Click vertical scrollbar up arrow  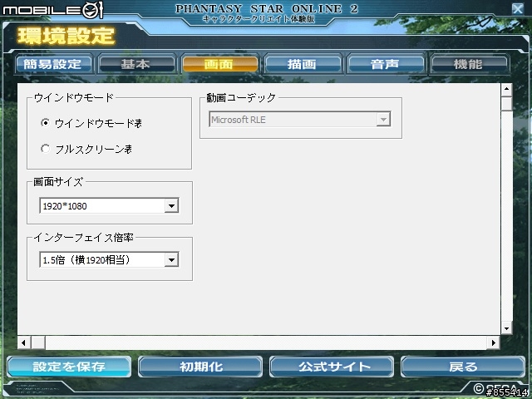tap(506, 90)
